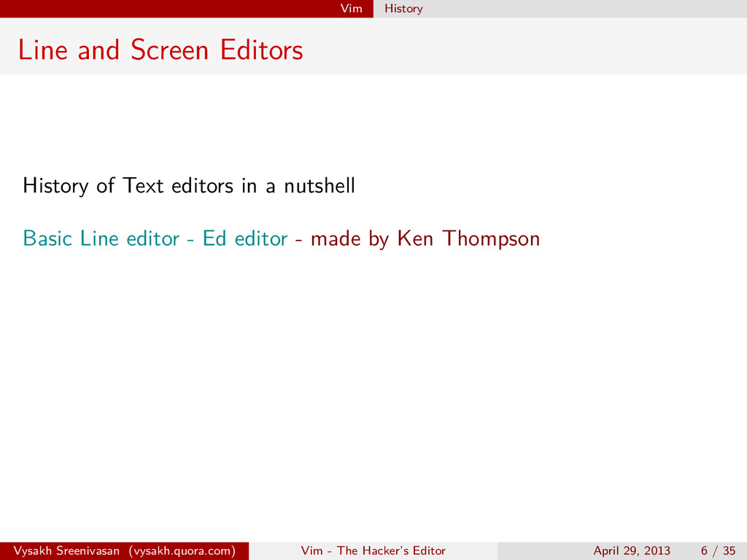Click author name Vysakh Sreenivasan in footer
This screenshot has width=747, height=560.
(66, 551)
